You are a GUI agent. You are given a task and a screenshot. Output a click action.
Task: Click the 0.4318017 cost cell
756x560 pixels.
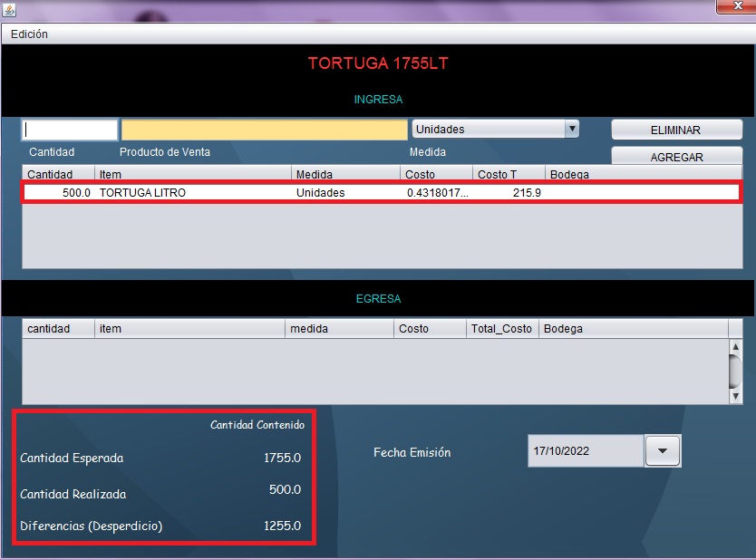tap(437, 193)
